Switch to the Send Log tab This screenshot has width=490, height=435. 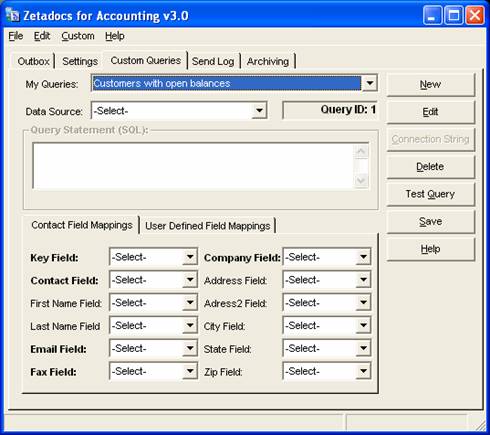tap(213, 61)
